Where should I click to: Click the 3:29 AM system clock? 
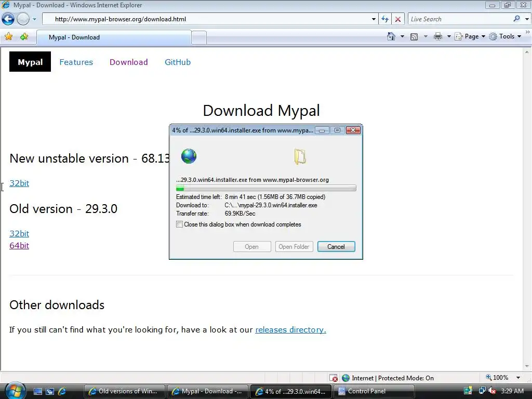[x=512, y=391]
